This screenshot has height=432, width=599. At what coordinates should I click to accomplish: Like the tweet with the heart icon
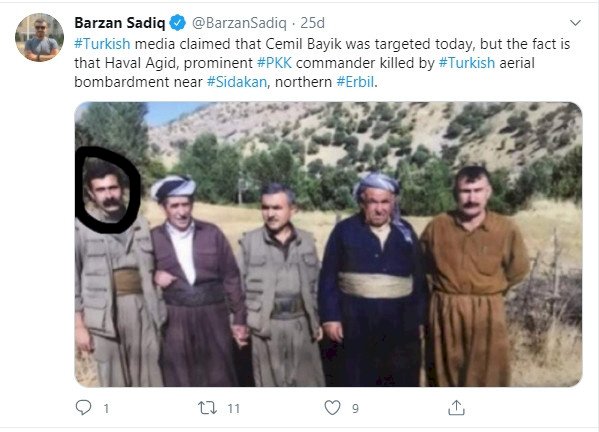pyautogui.click(x=332, y=408)
